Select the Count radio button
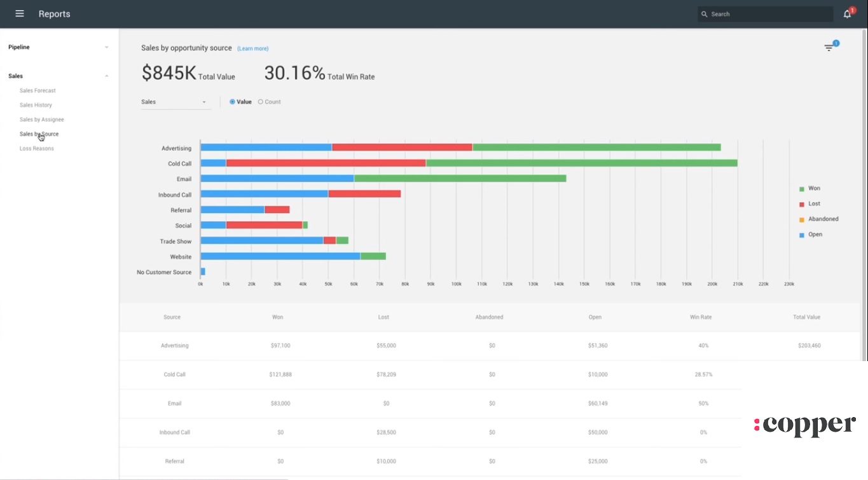Image resolution: width=868 pixels, height=480 pixels. click(x=260, y=101)
